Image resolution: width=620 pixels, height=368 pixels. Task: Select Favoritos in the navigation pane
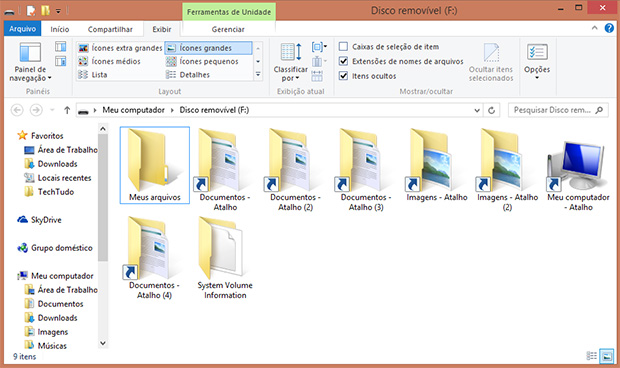40,136
